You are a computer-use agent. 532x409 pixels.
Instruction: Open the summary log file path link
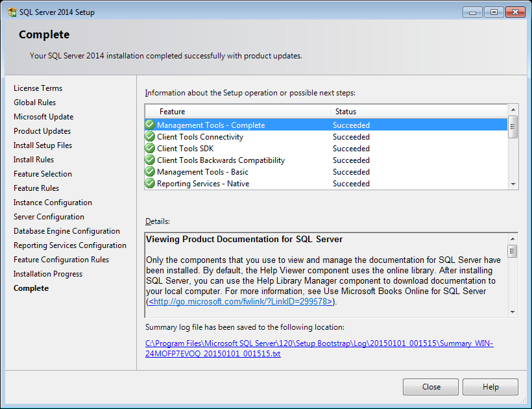pos(319,349)
